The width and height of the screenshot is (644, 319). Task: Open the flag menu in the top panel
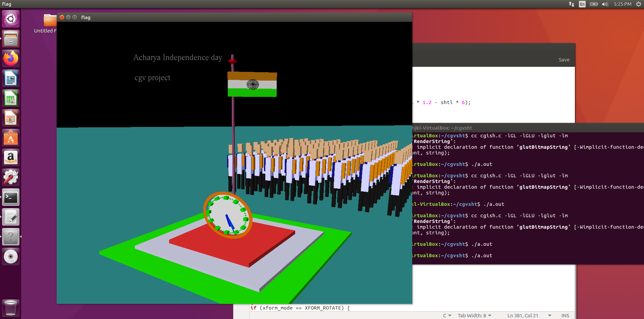(x=6, y=4)
